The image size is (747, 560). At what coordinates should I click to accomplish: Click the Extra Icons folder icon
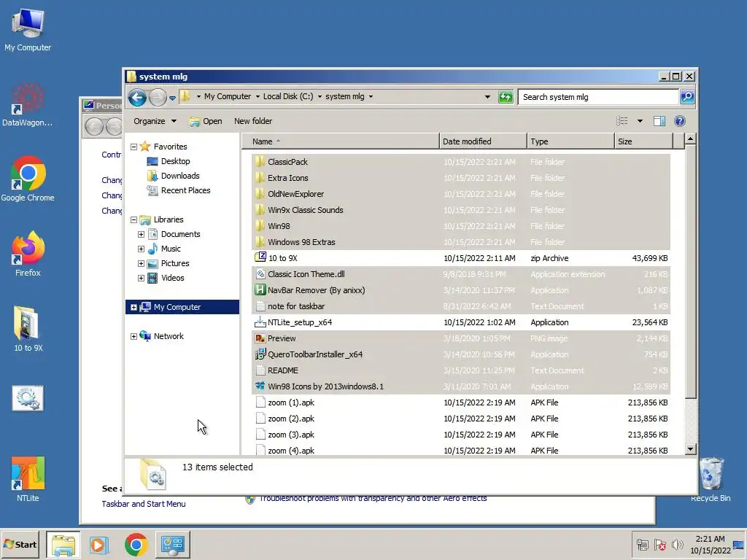point(260,178)
